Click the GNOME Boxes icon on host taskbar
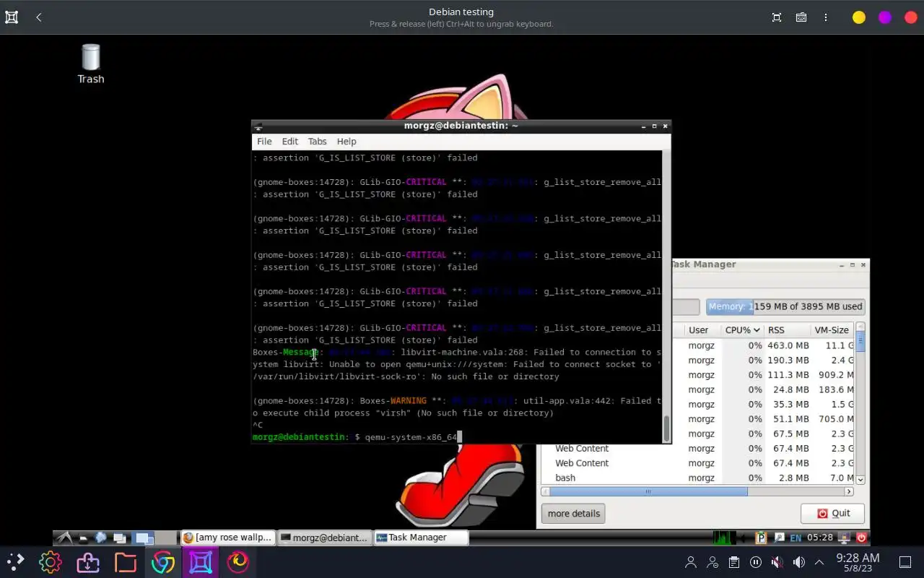 pos(201,562)
